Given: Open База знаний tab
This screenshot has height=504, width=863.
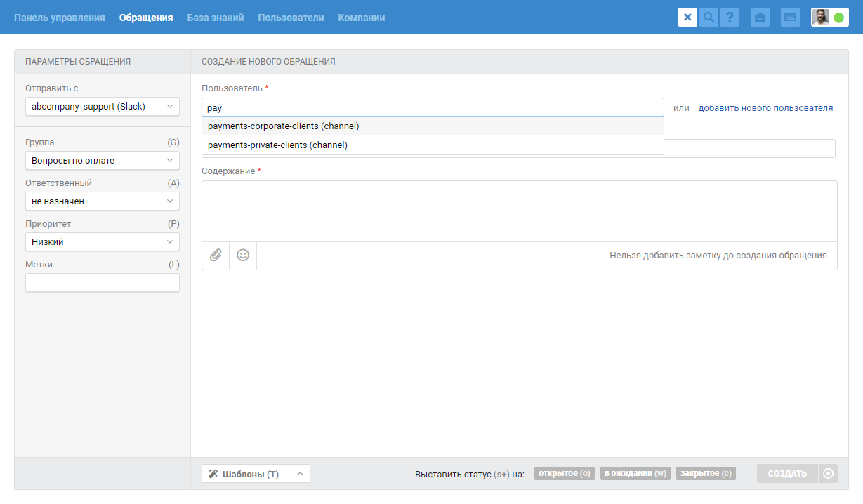Looking at the screenshot, I should pos(215,18).
